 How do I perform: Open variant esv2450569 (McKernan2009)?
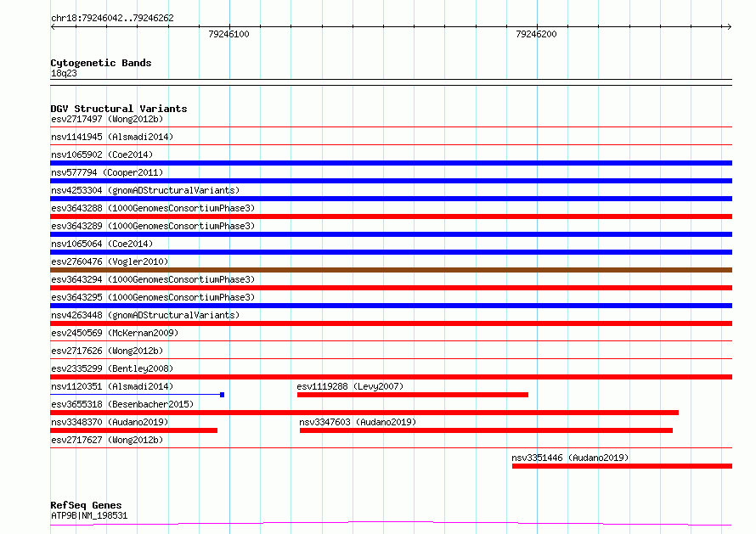[115, 333]
